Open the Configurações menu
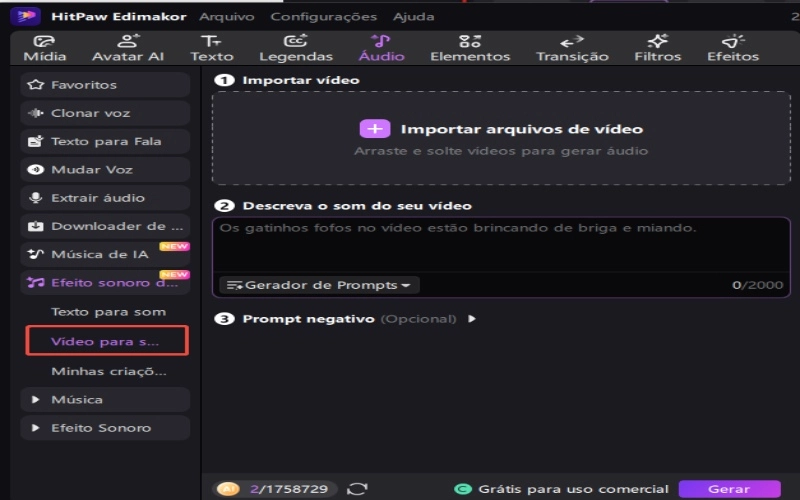The width and height of the screenshot is (800, 500). point(323,17)
